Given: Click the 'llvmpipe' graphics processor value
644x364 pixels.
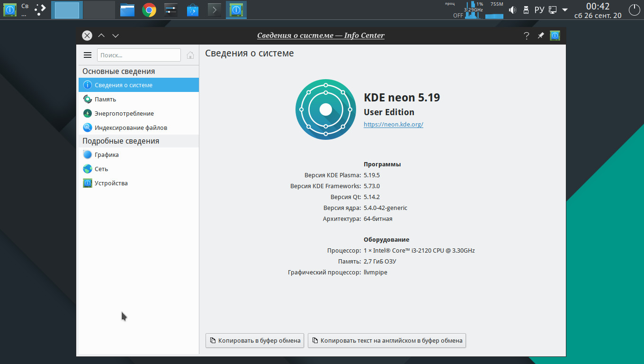Looking at the screenshot, I should pyautogui.click(x=376, y=273).
